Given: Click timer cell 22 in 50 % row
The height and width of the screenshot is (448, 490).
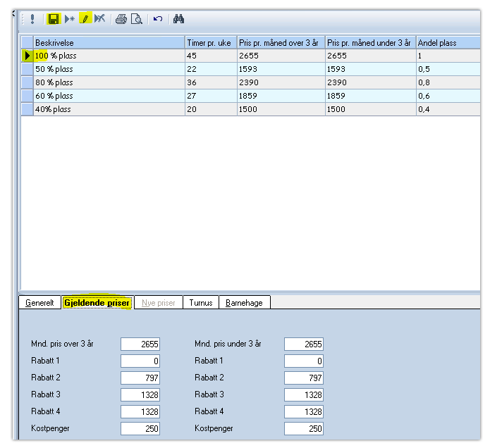Looking at the screenshot, I should point(211,69).
